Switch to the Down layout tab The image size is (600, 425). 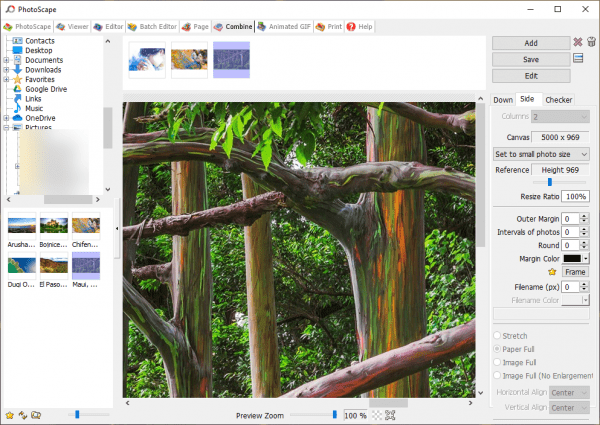pos(503,100)
